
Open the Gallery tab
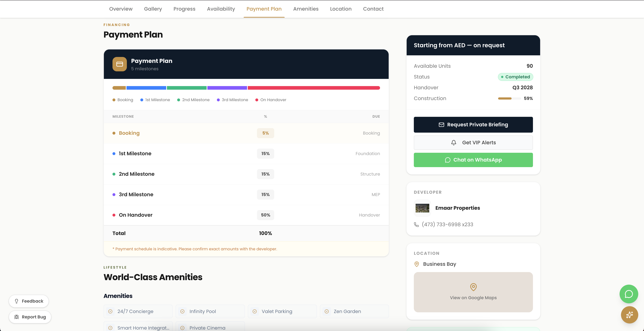click(153, 9)
